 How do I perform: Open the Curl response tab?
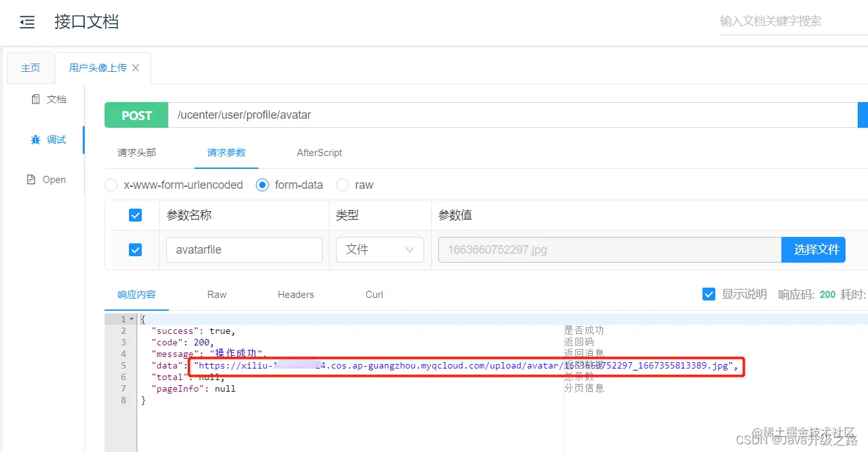pos(373,294)
